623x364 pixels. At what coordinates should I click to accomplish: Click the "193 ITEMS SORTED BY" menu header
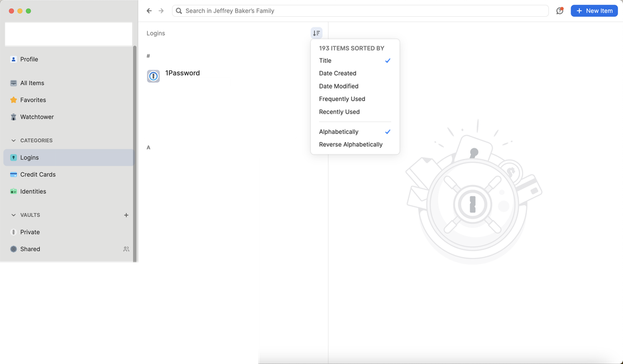(352, 48)
